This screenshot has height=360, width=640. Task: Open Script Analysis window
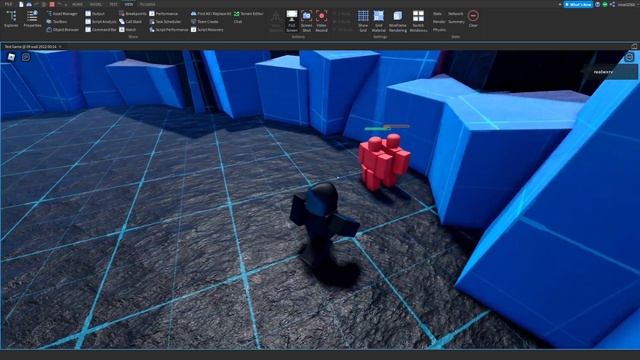tap(101, 22)
